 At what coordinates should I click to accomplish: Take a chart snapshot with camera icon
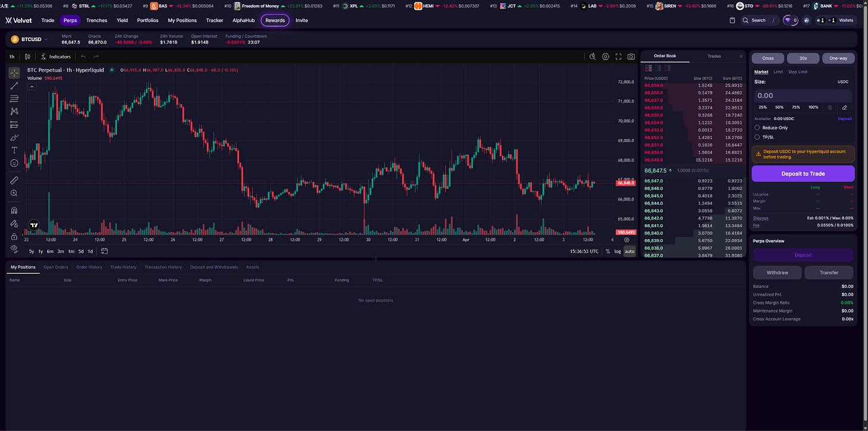coord(631,57)
